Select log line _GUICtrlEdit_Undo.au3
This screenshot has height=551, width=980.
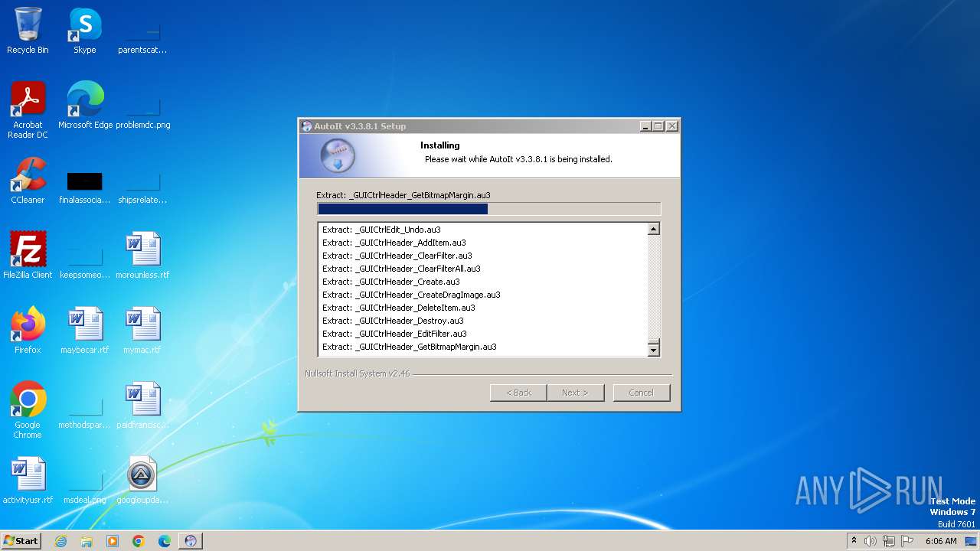(x=381, y=230)
